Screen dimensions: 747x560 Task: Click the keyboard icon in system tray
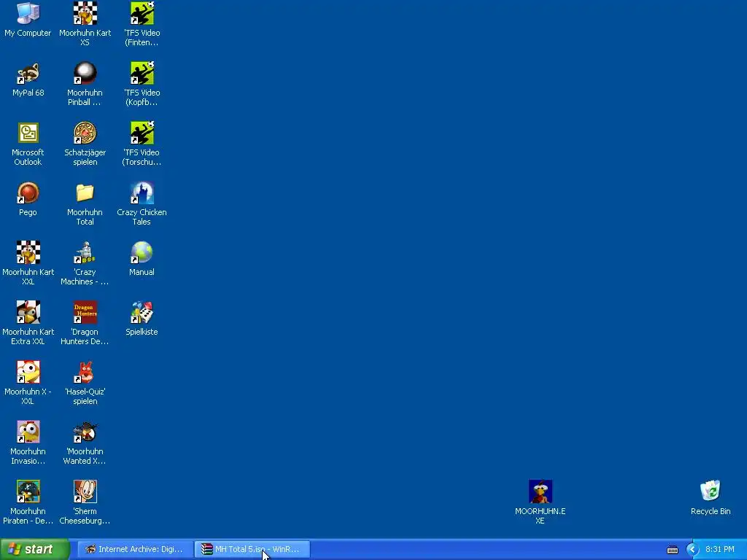click(672, 550)
